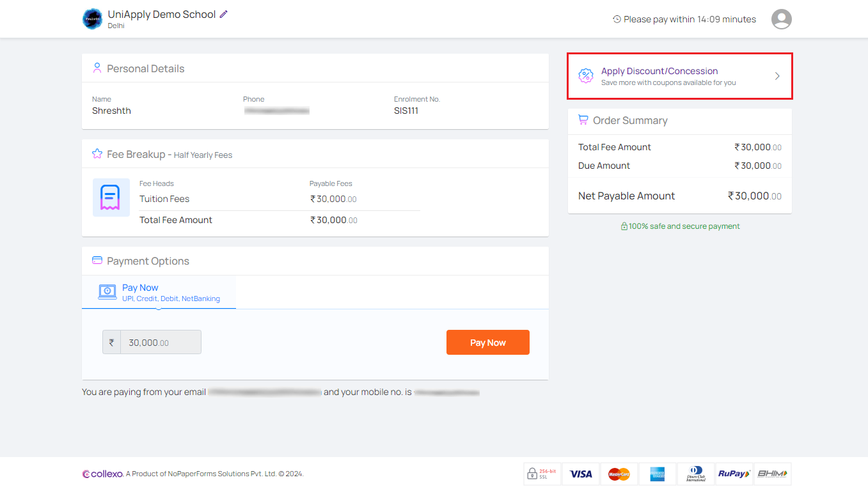Image resolution: width=868 pixels, height=489 pixels.
Task: Click the discount percent badge icon
Action: pyautogui.click(x=585, y=76)
